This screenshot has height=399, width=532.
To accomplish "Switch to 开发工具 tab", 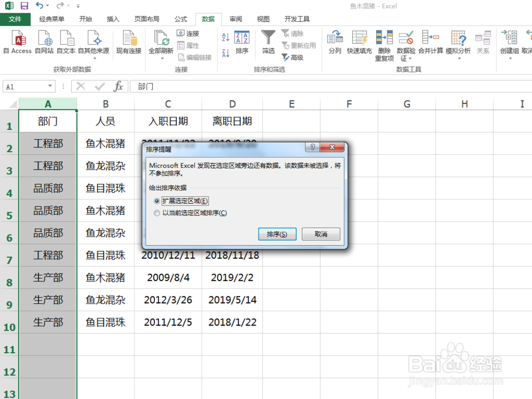I will [297, 19].
